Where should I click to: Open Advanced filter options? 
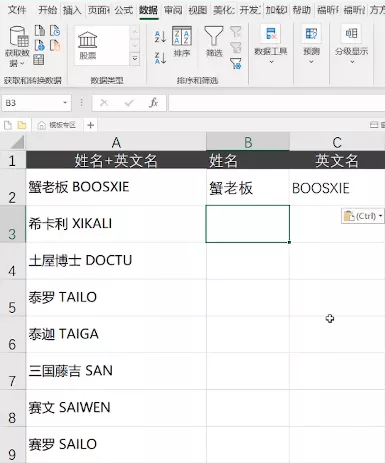pyautogui.click(x=236, y=63)
